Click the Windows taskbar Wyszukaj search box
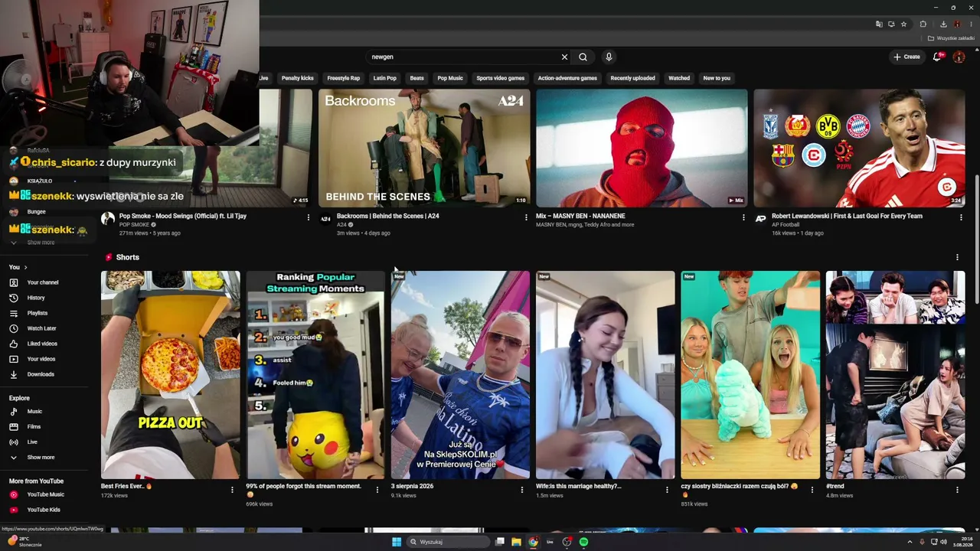The width and height of the screenshot is (980, 551). point(447,542)
